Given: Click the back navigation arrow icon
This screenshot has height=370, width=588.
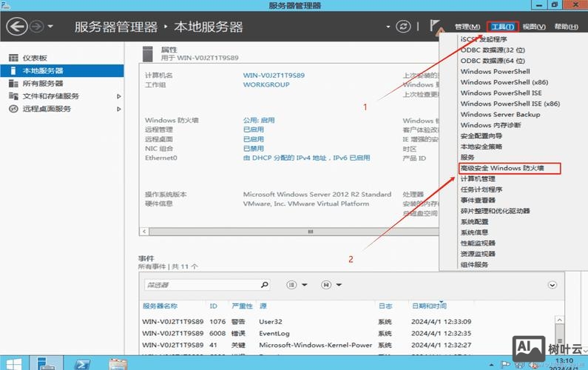Looking at the screenshot, I should tap(17, 27).
